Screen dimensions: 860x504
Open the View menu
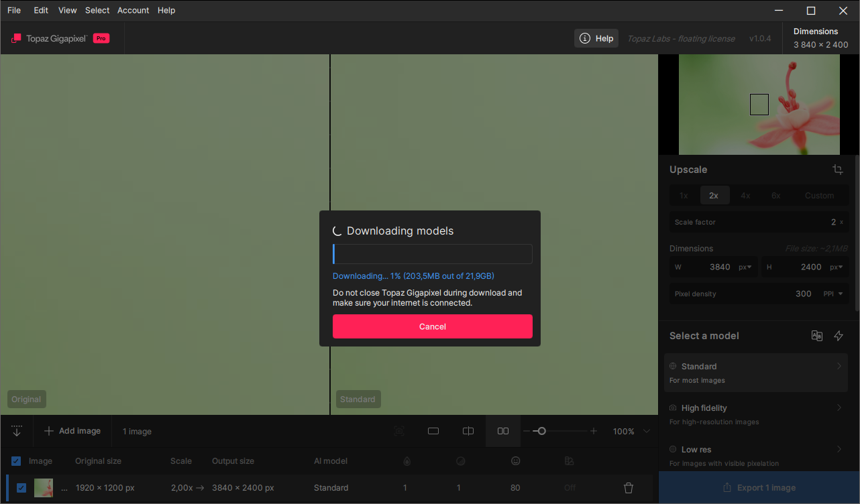(67, 10)
